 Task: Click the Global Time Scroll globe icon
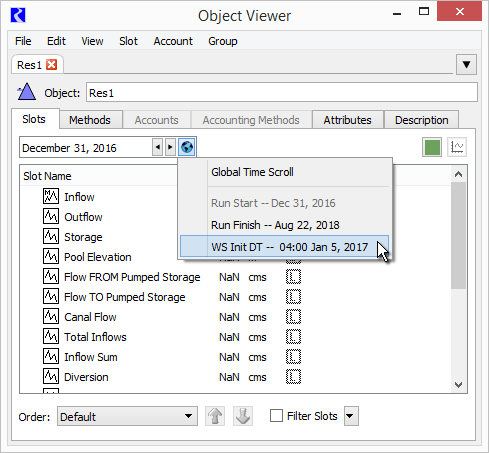tap(187, 147)
